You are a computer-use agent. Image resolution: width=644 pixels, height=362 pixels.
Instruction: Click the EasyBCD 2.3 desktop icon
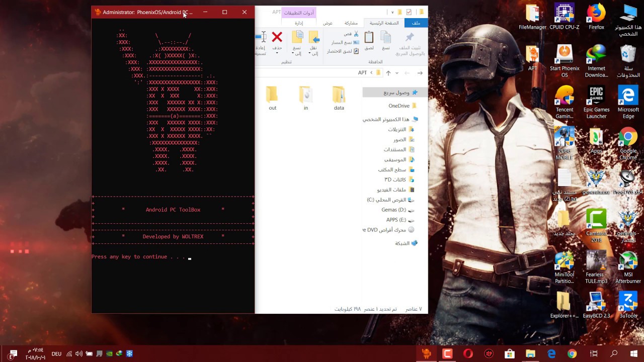(596, 305)
